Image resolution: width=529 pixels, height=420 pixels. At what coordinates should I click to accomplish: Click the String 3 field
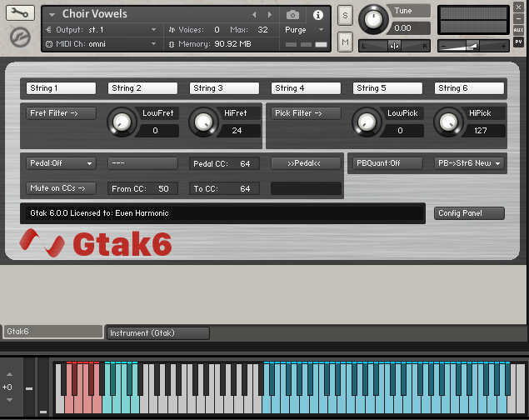pyautogui.click(x=223, y=88)
